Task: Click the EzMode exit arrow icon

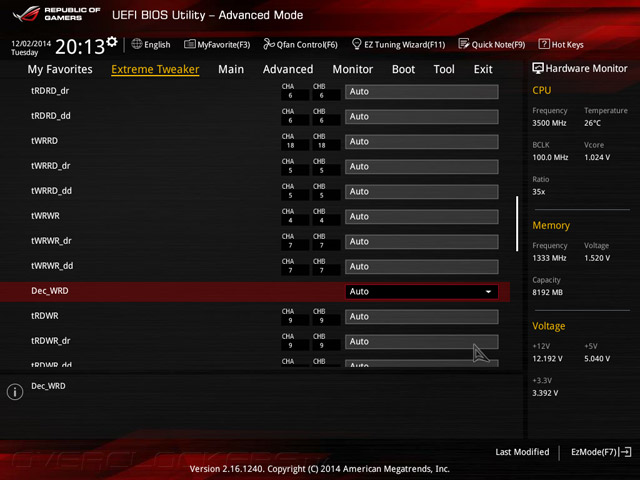Action: [625, 452]
